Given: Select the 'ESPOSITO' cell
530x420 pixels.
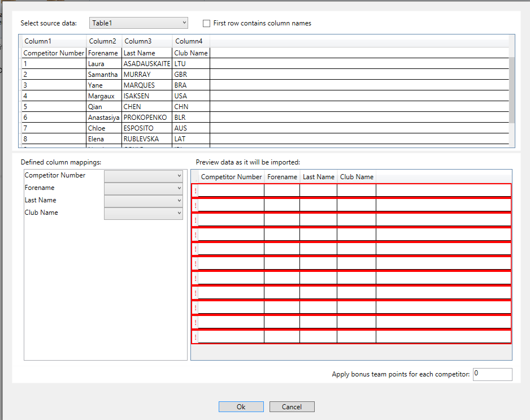Looking at the screenshot, I should (147, 128).
